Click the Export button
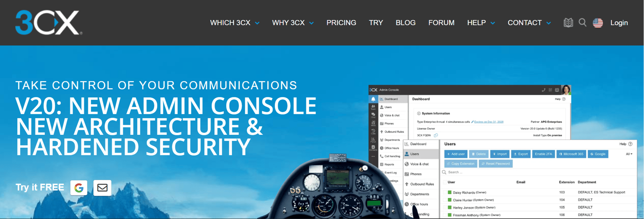This screenshot has height=219, width=644. (521, 154)
